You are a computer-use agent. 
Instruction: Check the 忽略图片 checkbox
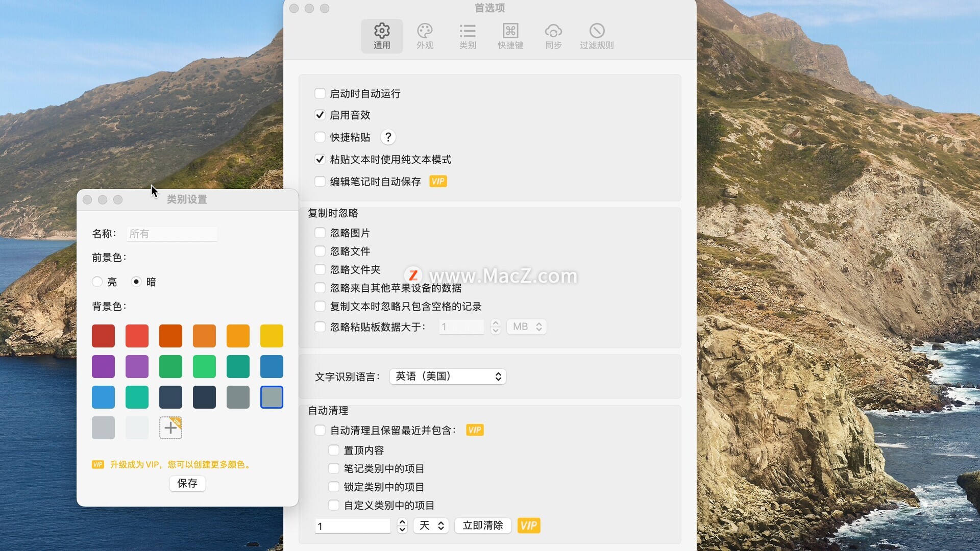point(320,233)
